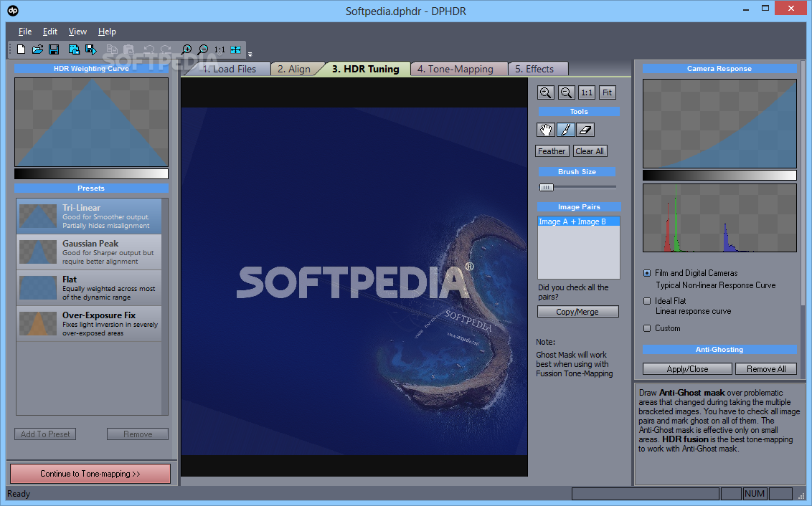Choose the Over-Exposure Fix preset

click(89, 323)
